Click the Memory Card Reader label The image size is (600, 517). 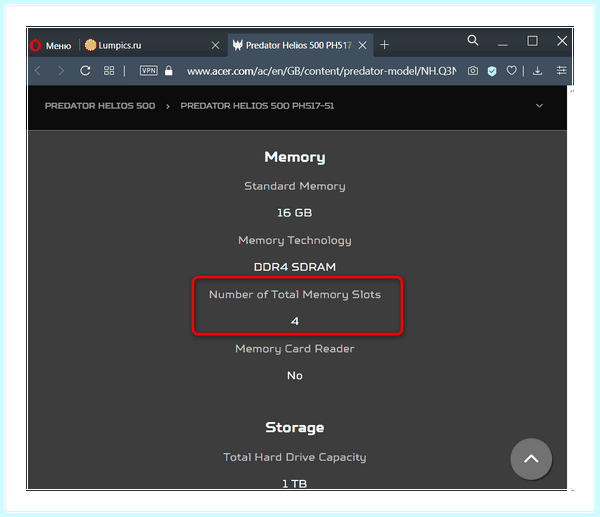[x=295, y=349]
